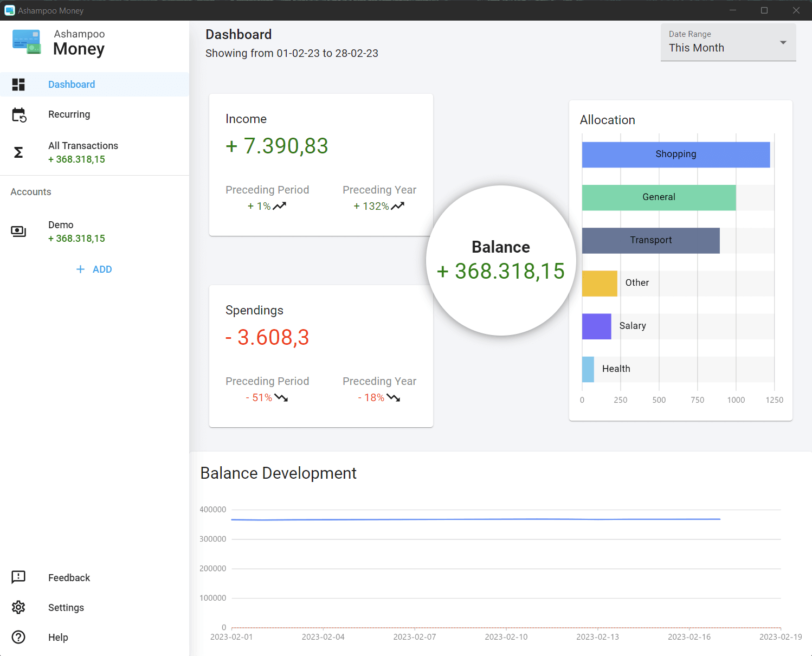Viewport: 812px width, 656px height.
Task: Open the Recurring menu item
Action: [x=69, y=114]
